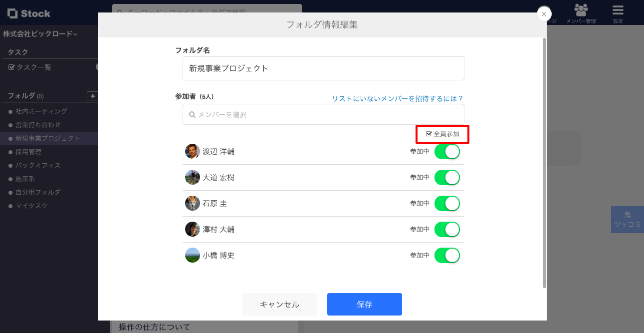Click into the フォルダ名 text field
The width and height of the screenshot is (644, 333).
(323, 68)
